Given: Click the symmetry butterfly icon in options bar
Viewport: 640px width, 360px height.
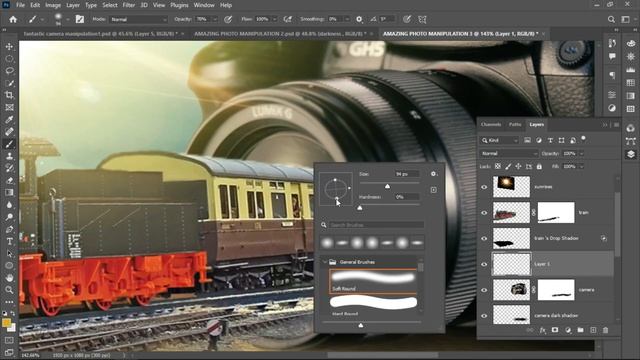Looking at the screenshot, I should point(422,19).
